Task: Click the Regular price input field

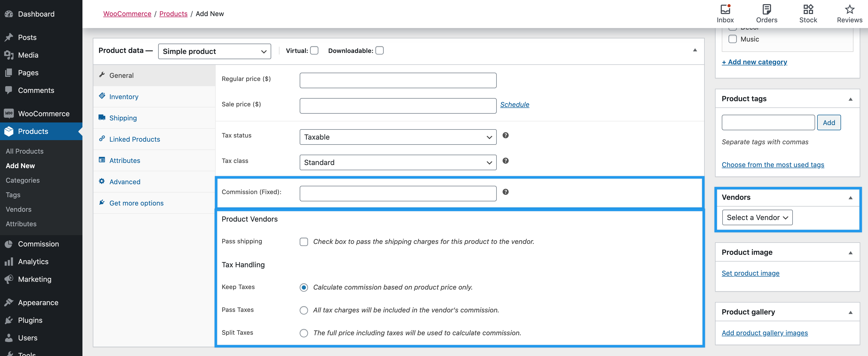Action: (398, 81)
